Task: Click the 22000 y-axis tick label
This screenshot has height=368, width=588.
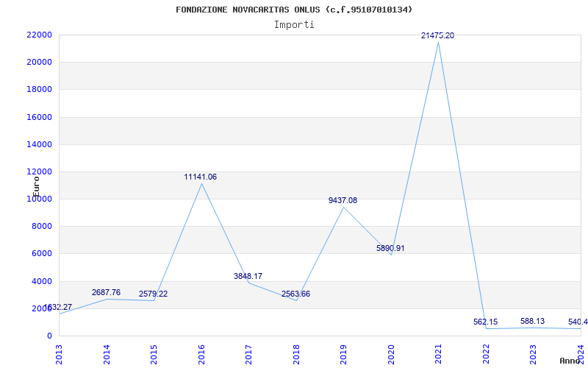Action: pos(39,35)
